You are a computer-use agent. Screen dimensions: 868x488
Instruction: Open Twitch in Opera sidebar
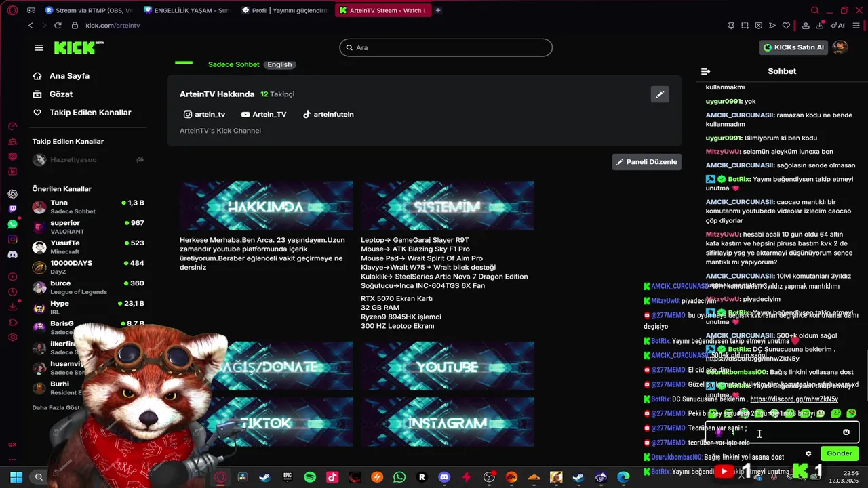12,209
